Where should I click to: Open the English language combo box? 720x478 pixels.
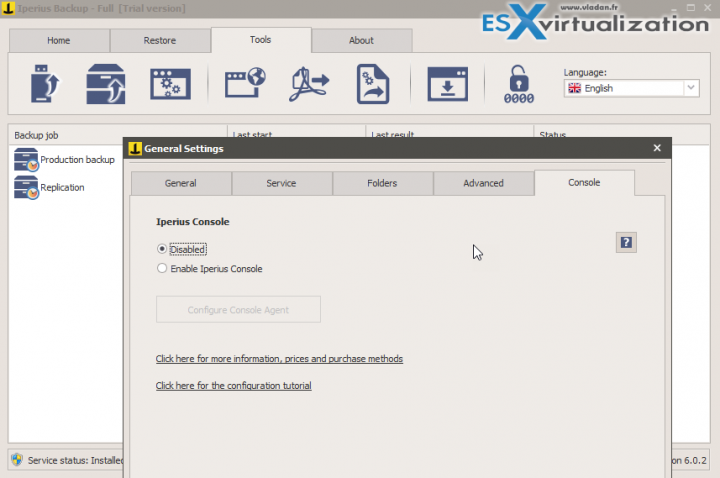(631, 88)
